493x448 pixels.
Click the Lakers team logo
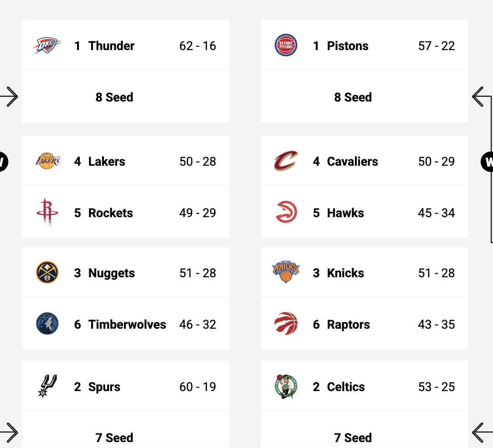47,161
